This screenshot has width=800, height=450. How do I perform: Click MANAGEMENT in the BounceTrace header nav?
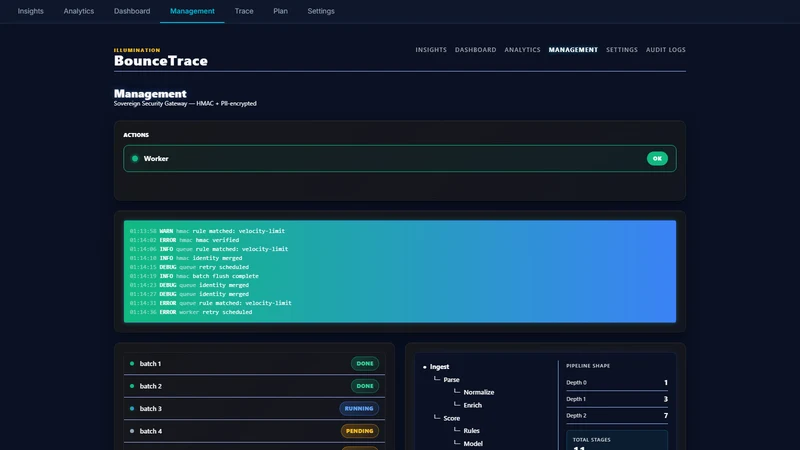573,50
